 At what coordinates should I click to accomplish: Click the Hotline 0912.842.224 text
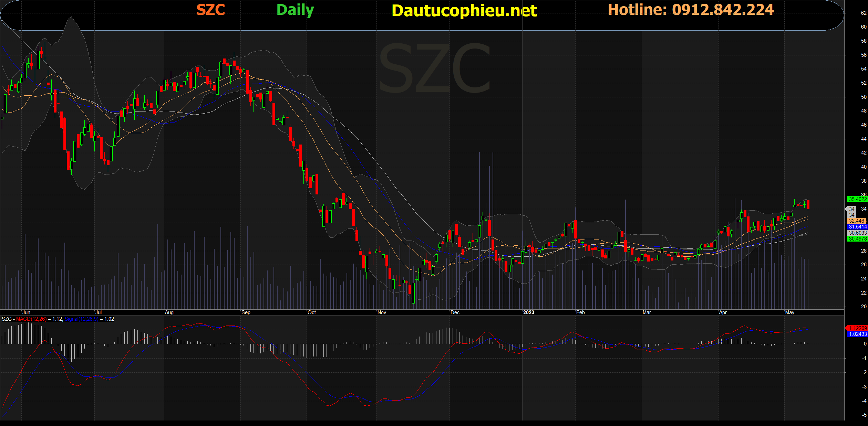[x=691, y=10]
